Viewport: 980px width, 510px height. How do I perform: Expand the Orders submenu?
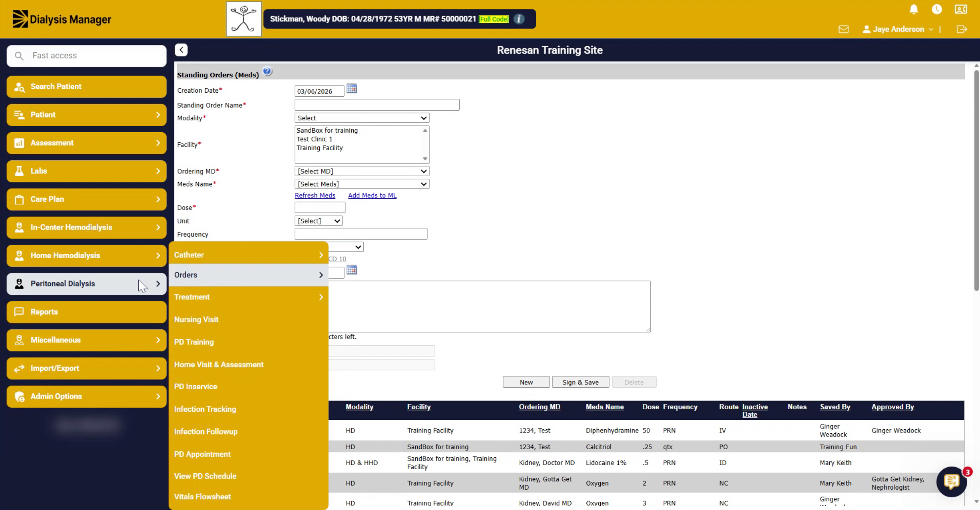(248, 275)
